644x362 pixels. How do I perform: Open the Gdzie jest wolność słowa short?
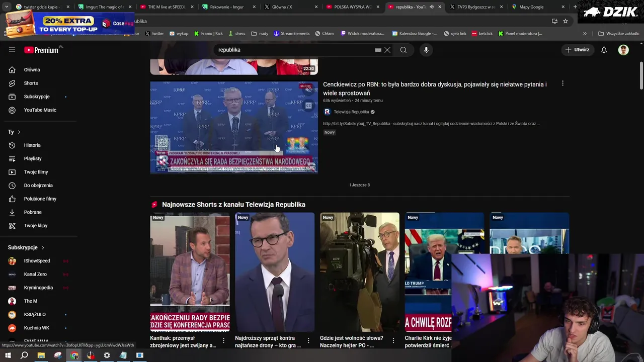pyautogui.click(x=360, y=272)
